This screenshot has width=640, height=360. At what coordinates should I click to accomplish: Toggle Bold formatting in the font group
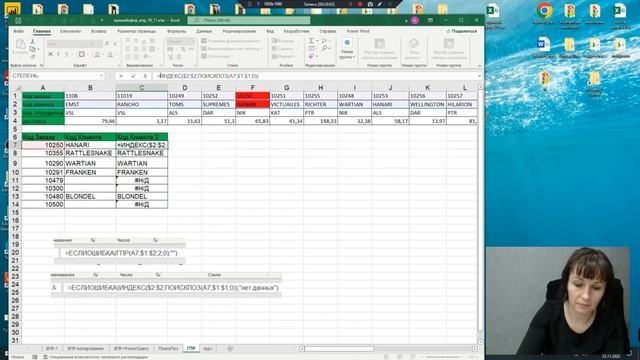[x=50, y=54]
